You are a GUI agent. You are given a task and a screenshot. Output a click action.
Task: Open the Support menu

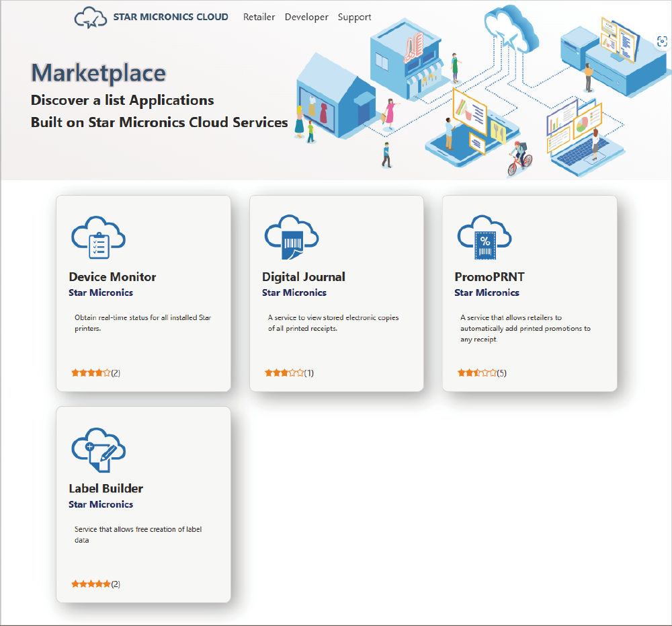(x=354, y=17)
